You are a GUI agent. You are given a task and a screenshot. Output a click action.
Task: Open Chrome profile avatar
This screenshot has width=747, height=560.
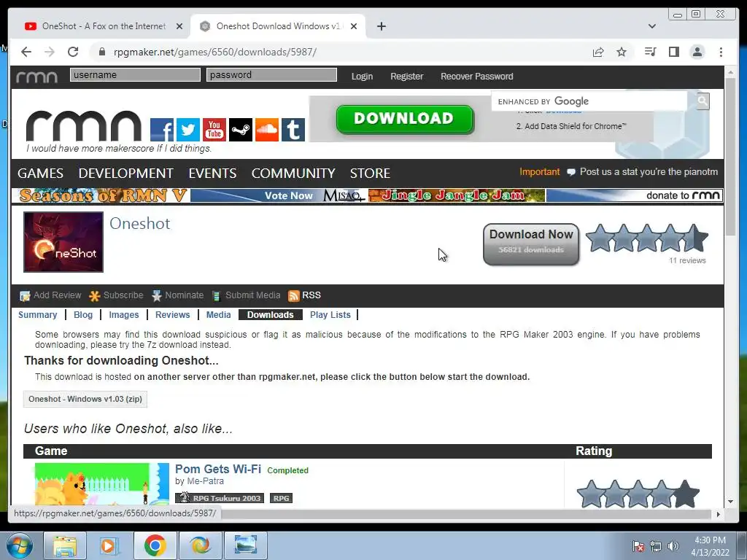[x=697, y=52]
